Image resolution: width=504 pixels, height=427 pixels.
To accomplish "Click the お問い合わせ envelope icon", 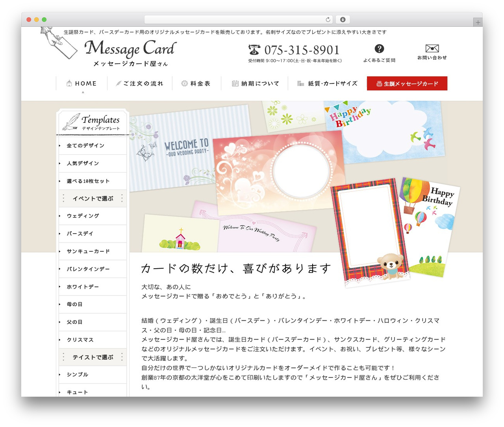I will coord(432,48).
